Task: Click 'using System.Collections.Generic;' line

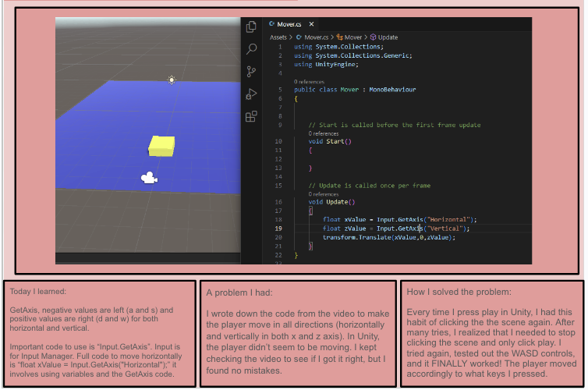Action: pos(352,55)
